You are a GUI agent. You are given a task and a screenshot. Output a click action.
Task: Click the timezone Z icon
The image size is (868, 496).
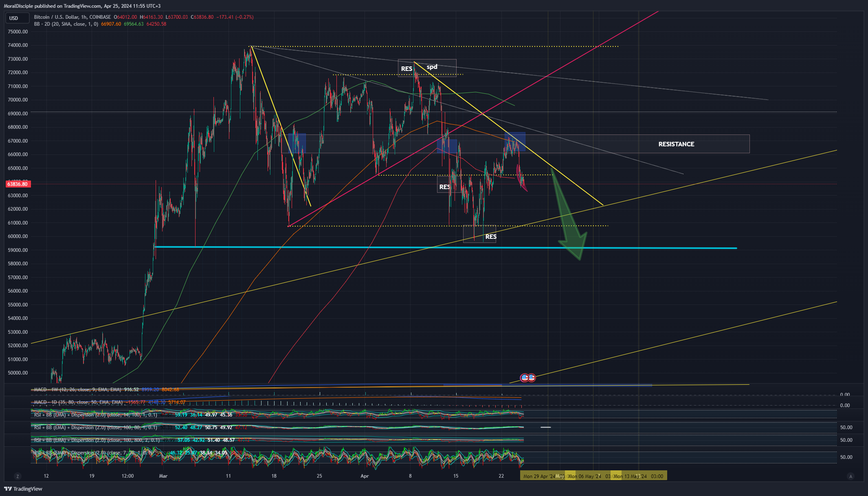(x=18, y=476)
